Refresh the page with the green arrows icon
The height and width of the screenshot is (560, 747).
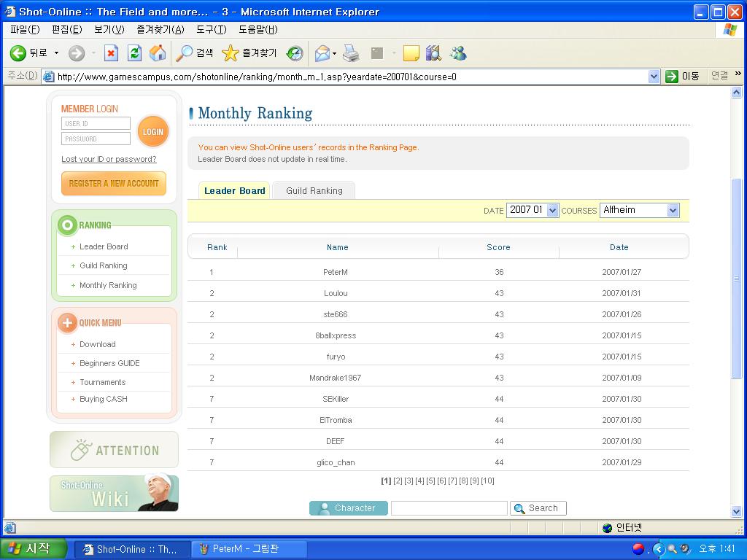[x=134, y=53]
